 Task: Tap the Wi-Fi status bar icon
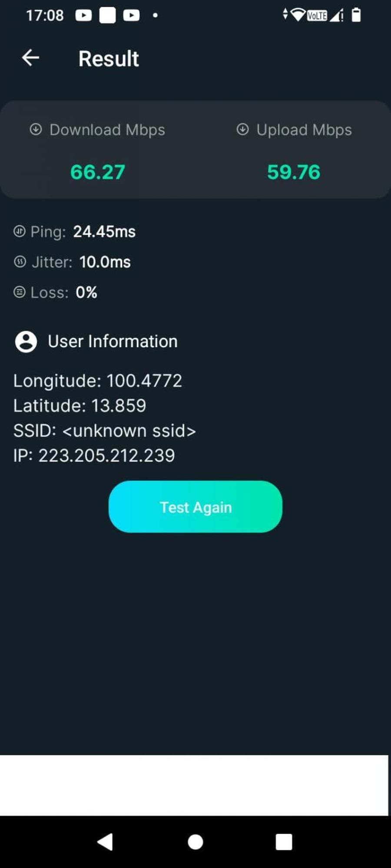click(298, 15)
